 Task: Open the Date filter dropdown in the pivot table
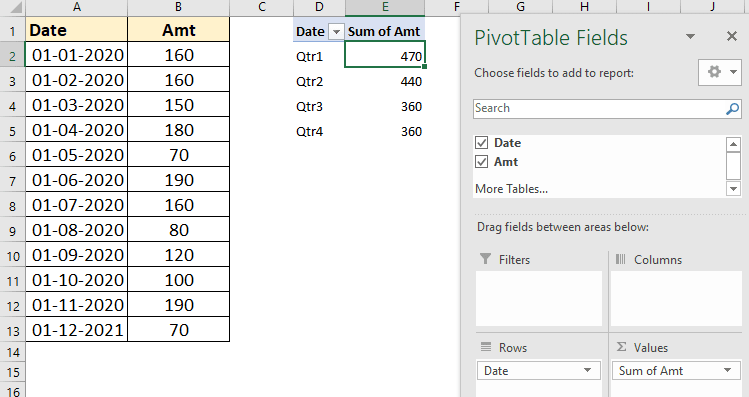tap(336, 32)
